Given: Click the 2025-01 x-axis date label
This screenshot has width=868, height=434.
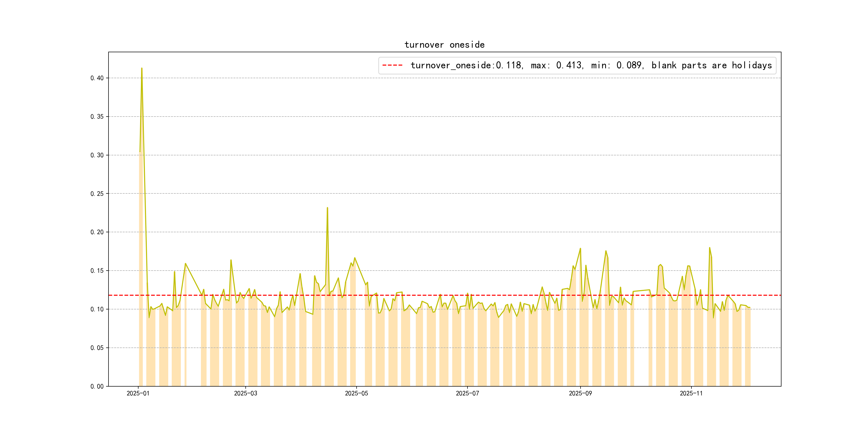Looking at the screenshot, I should click(x=138, y=394).
